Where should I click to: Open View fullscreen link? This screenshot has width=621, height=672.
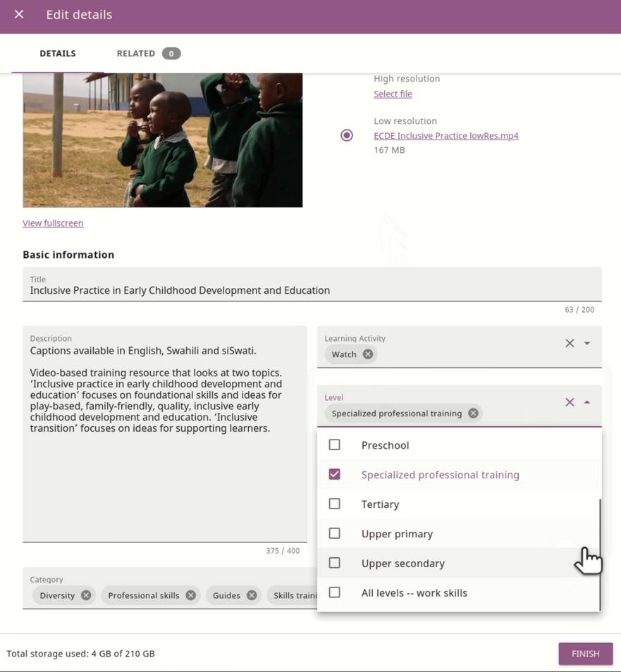tap(53, 223)
